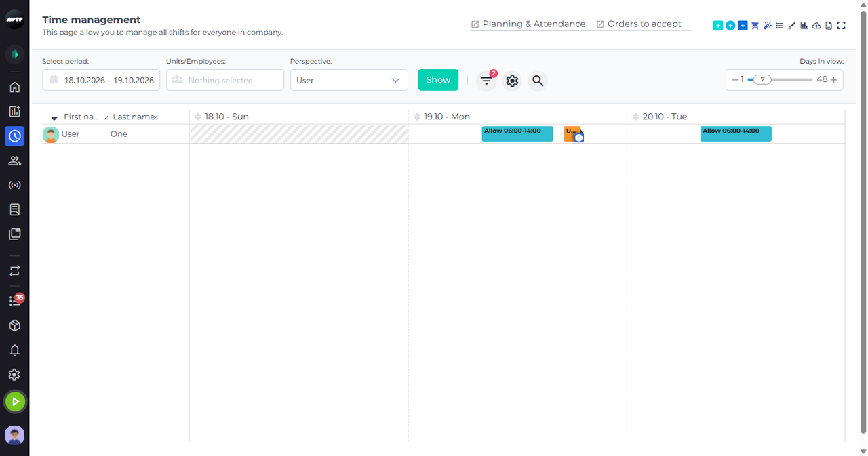Open the settings gear in the sidebar
Screen dimensions: 868x456
tap(14, 375)
